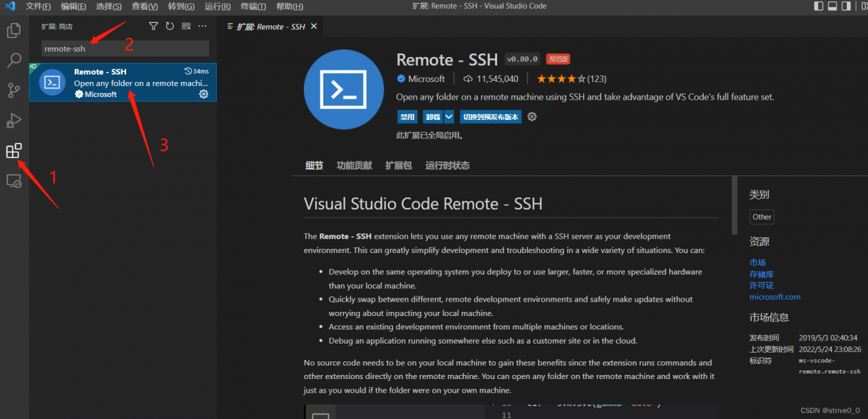
Task: Click the extension settings gear next to 切换到预发布版本
Action: point(532,117)
